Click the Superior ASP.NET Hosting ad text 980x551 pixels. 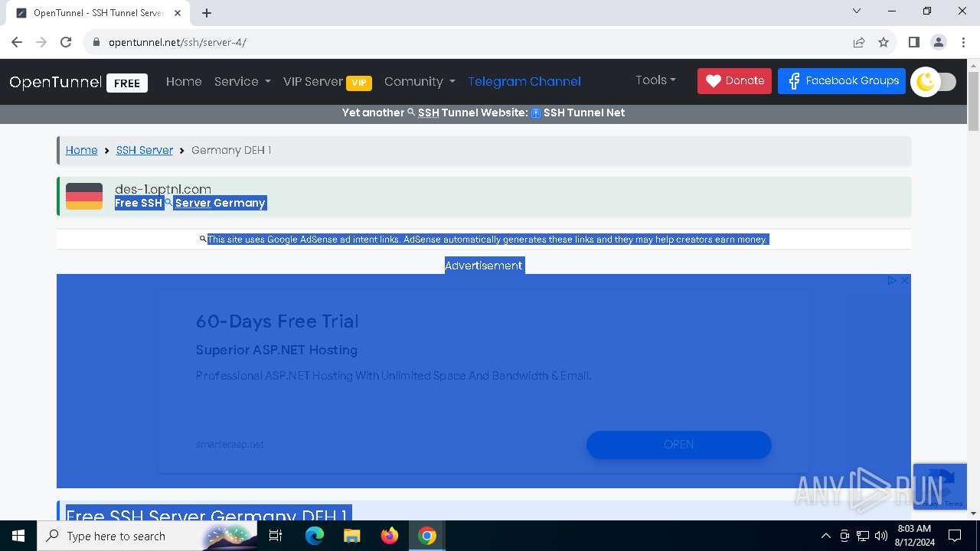pyautogui.click(x=276, y=350)
